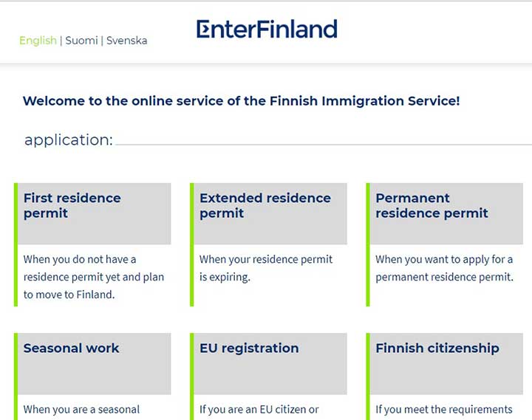Click 'If you are an EU citizen' description
Viewport: 532px width, 420px height.
tap(259, 410)
